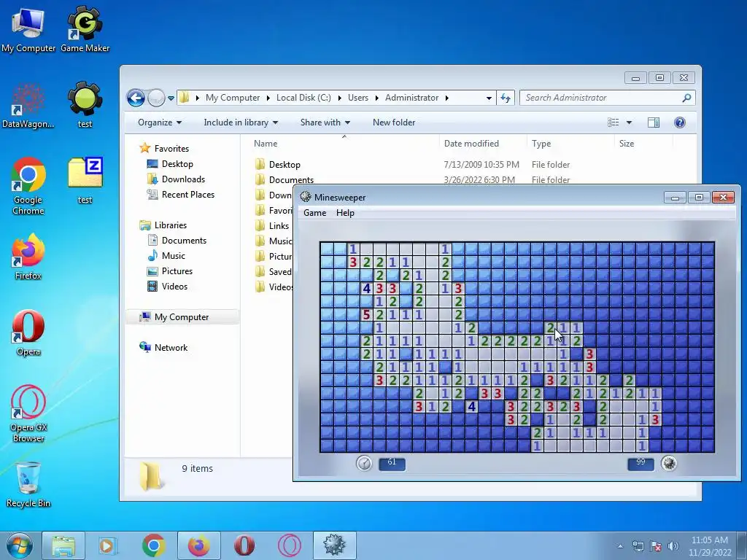Open My Computer desktop icon
This screenshot has height=560, width=747.
[28, 29]
